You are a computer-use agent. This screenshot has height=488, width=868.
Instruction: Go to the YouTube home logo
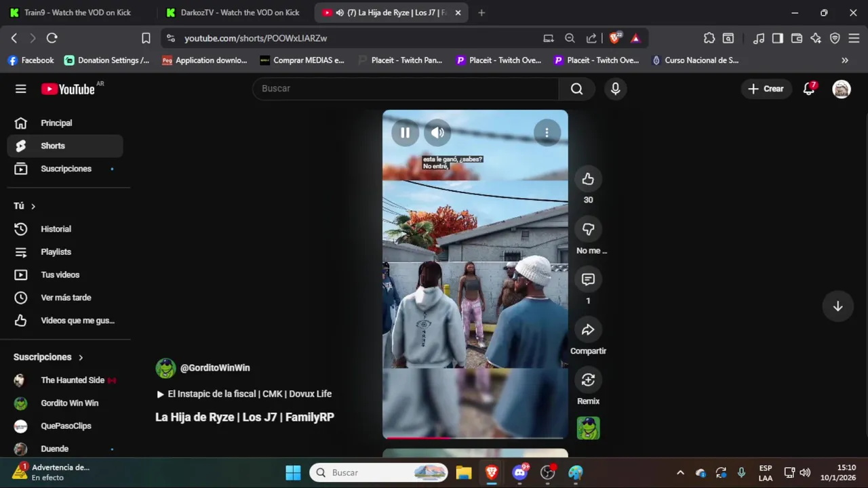68,89
